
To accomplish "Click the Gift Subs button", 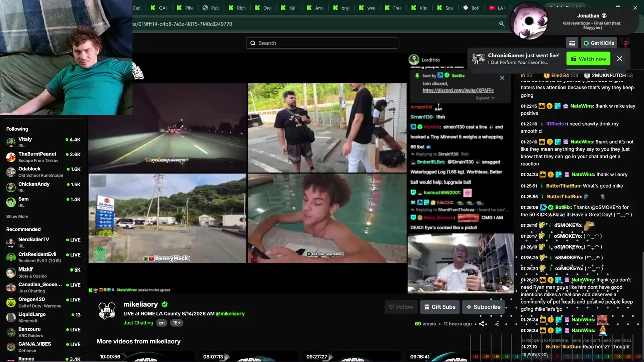I will pyautogui.click(x=440, y=307).
